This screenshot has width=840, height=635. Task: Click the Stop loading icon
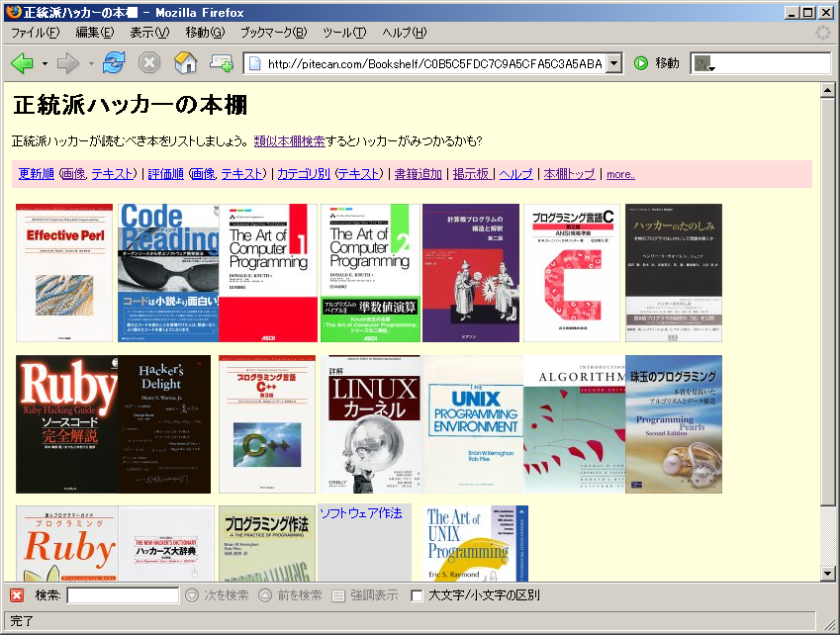coord(149,62)
